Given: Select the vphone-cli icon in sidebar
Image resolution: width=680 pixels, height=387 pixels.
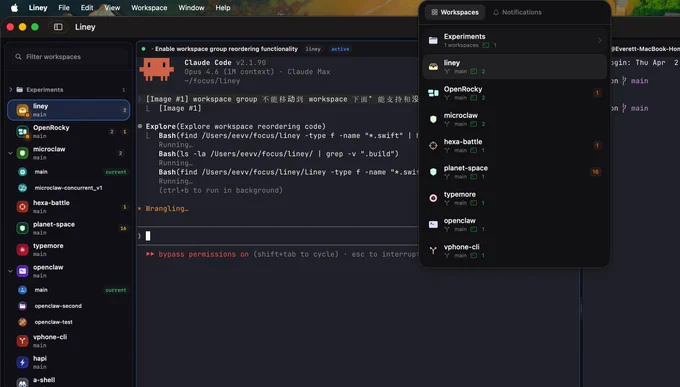Looking at the screenshot, I should (x=23, y=341).
